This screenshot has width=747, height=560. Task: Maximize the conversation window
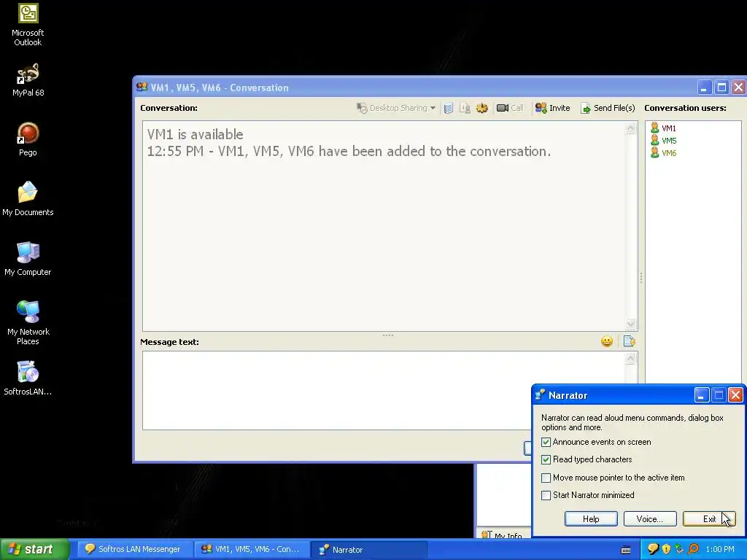point(721,87)
